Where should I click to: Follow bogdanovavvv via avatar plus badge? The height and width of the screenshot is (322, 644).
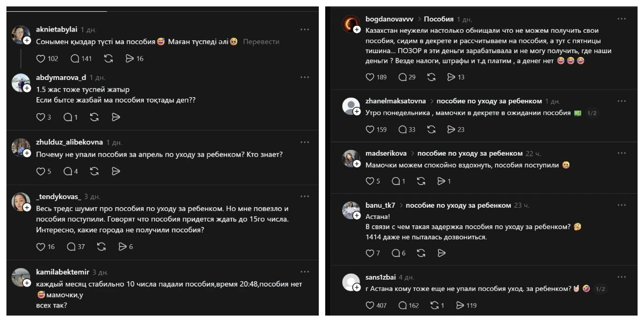coord(357,30)
